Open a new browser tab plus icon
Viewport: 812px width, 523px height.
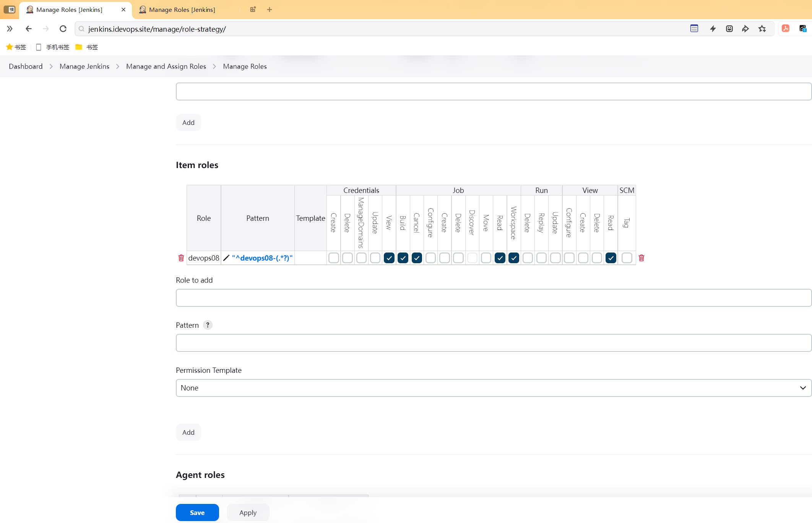coord(270,10)
